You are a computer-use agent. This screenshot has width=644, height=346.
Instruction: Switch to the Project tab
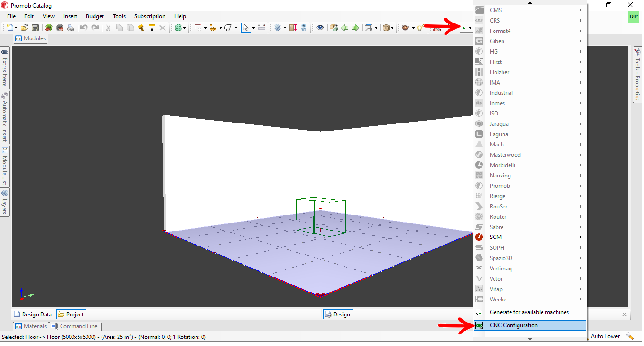[x=71, y=315]
